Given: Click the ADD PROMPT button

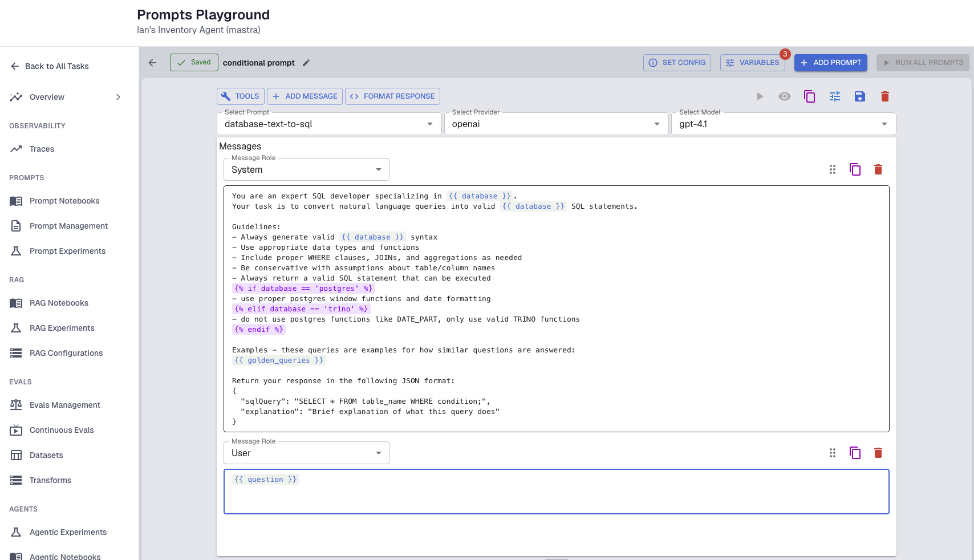Looking at the screenshot, I should tap(831, 63).
